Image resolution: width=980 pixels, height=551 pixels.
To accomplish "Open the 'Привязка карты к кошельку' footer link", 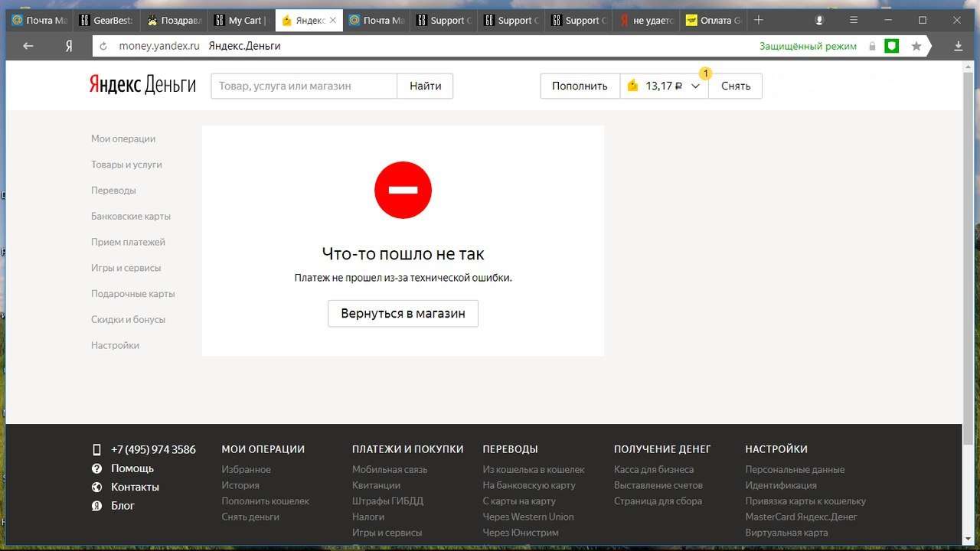I will tap(805, 501).
